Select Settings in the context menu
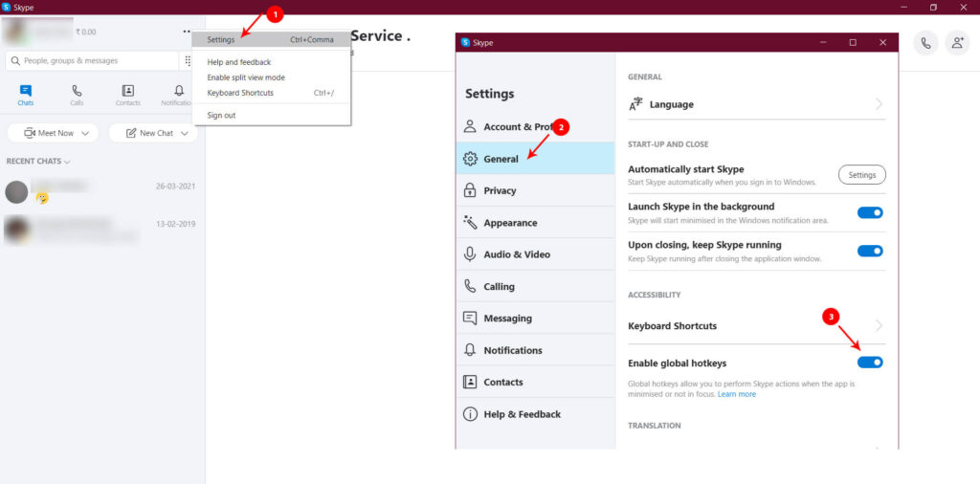 pyautogui.click(x=221, y=40)
